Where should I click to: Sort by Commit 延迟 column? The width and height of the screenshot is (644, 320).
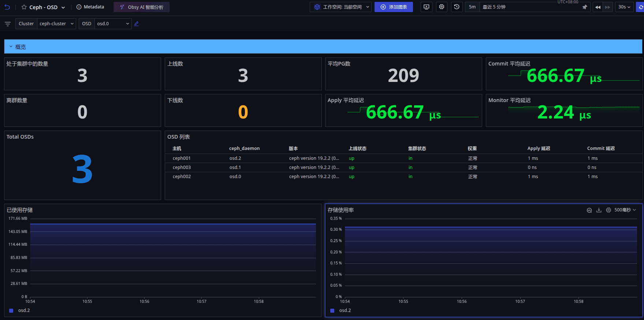[601, 148]
